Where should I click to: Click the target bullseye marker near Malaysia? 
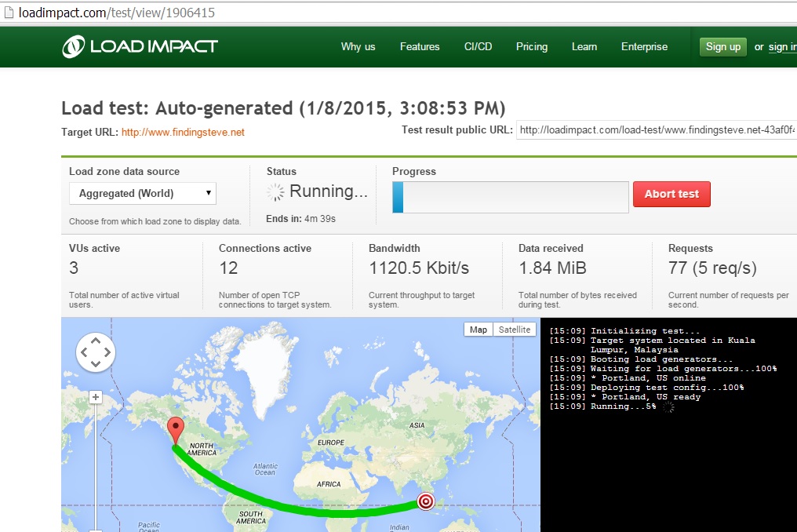(x=425, y=501)
